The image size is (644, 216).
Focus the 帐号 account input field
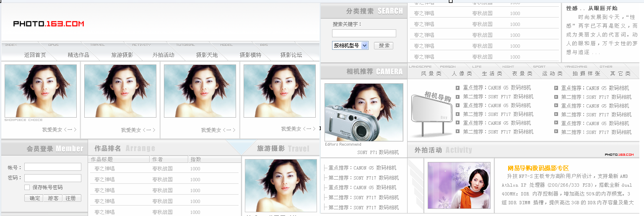(53, 167)
